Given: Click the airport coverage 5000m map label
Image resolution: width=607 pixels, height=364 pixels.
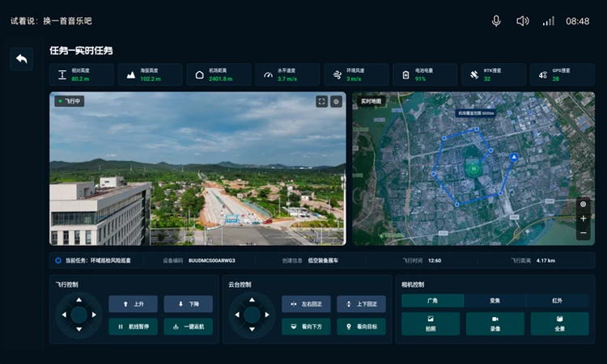Looking at the screenshot, I should click(x=476, y=113).
